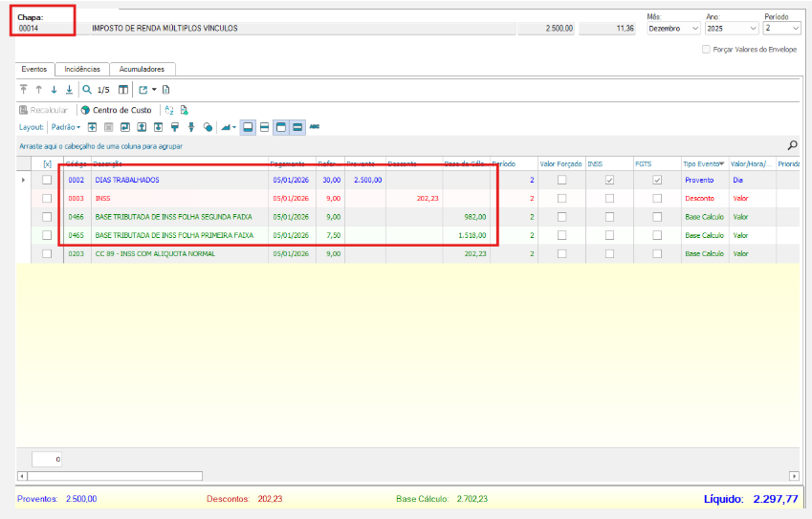Toggle FGTS checkbox on DIAS TRABALHADOS row
The height and width of the screenshot is (519, 812).
pos(657,180)
